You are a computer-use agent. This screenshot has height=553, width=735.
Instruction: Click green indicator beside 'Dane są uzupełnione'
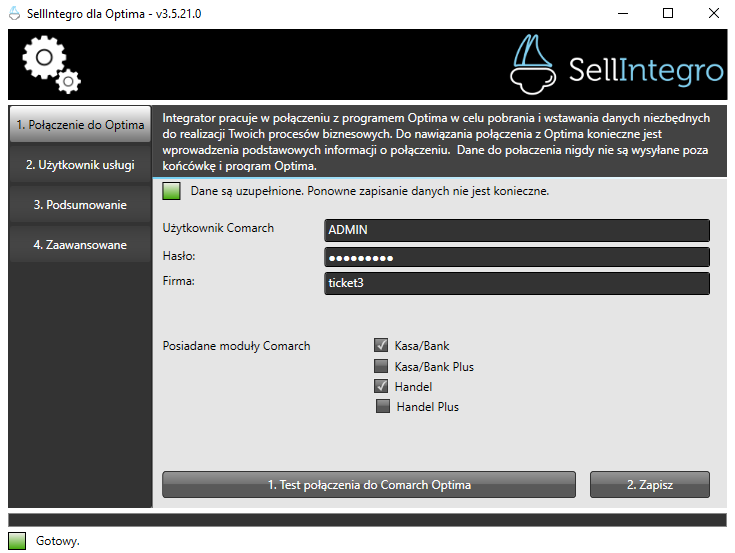pos(172,191)
